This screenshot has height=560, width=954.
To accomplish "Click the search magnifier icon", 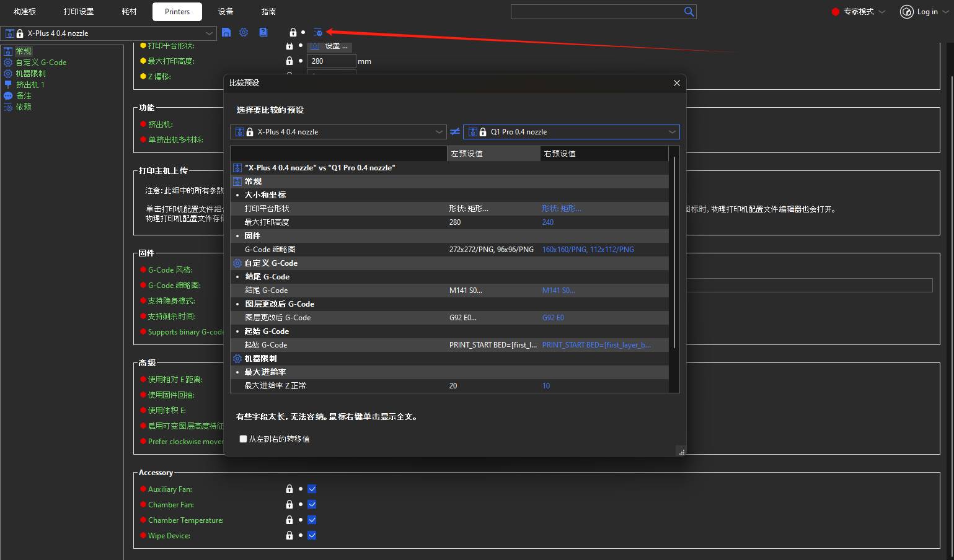I will pyautogui.click(x=689, y=12).
